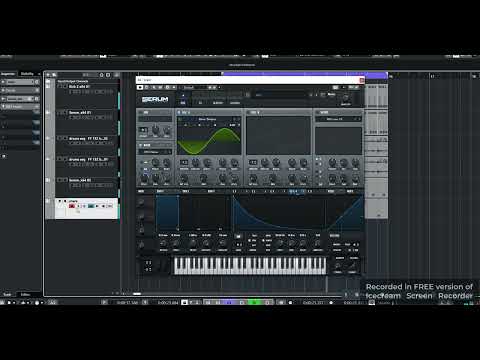Open the Inspector tab in Cubase
This screenshot has width=480, height=360.
click(8, 74)
